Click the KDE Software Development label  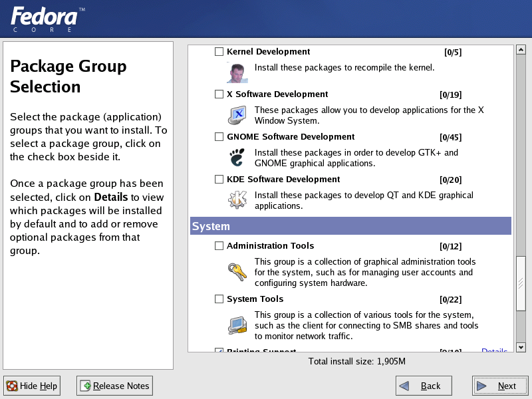point(283,179)
